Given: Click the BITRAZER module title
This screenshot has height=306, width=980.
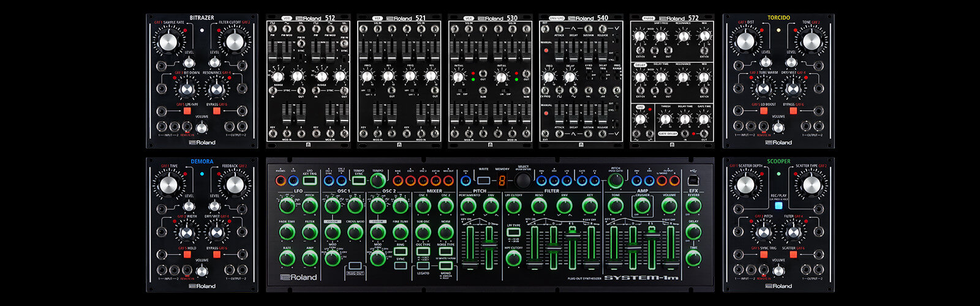Looking at the screenshot, I should [202, 18].
